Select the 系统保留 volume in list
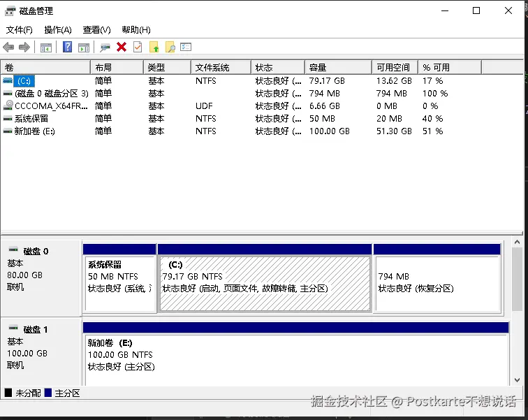The height and width of the screenshot is (420, 528). [31, 119]
